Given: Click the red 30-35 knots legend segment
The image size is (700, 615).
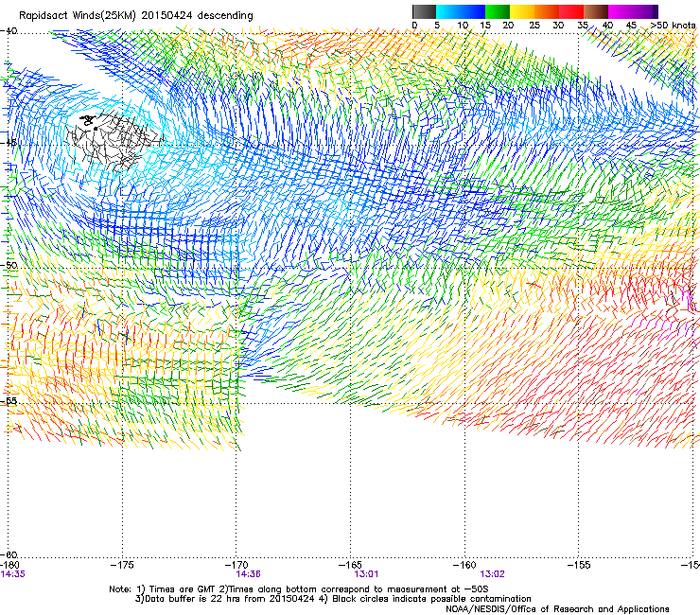Looking at the screenshot, I should (571, 11).
